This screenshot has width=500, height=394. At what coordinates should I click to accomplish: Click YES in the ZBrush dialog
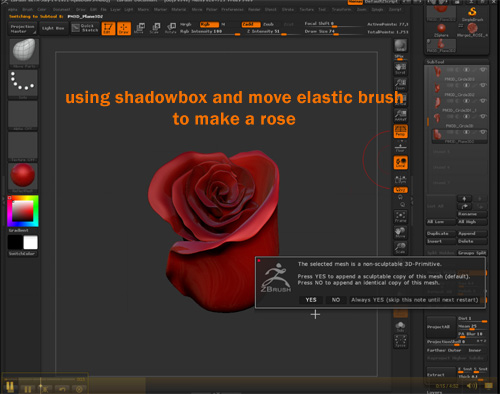[x=311, y=300]
